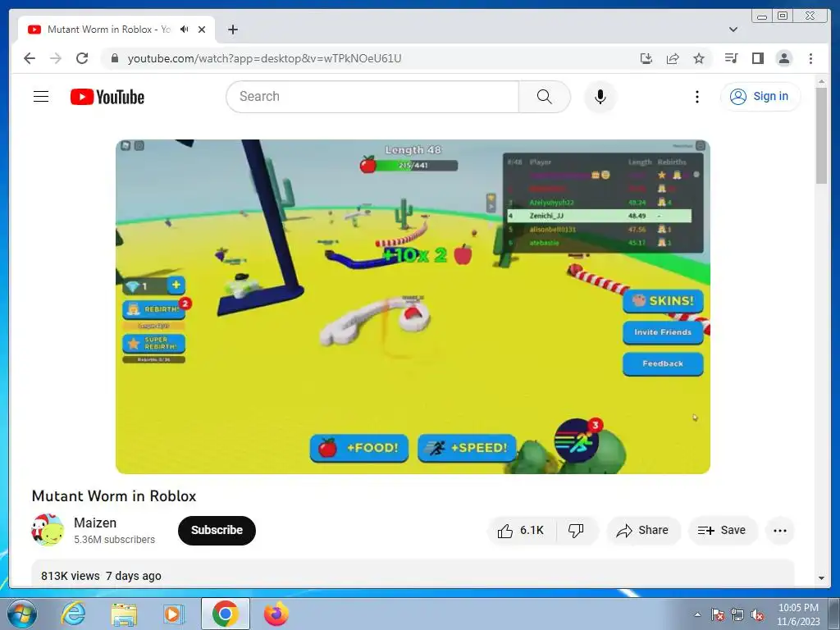Sign in to YouTube
840x630 pixels.
point(760,97)
